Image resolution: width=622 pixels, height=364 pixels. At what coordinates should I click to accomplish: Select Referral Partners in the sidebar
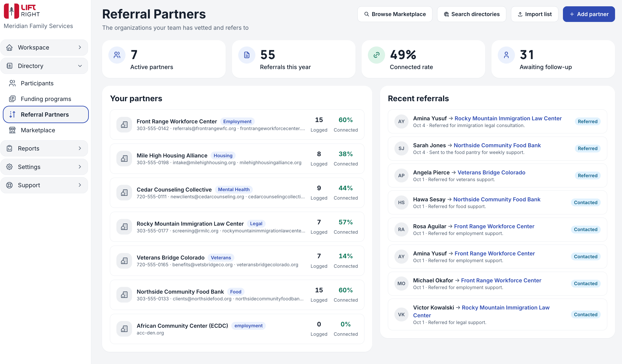pyautogui.click(x=46, y=114)
